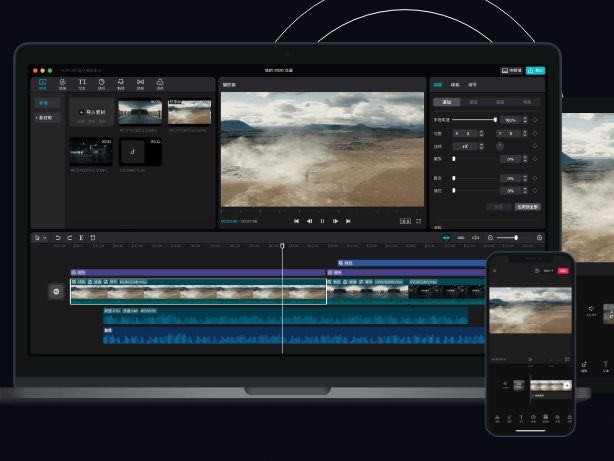Click the stepper arrows beside the 100% field
Image resolution: width=614 pixels, height=461 pixels.
525,120
